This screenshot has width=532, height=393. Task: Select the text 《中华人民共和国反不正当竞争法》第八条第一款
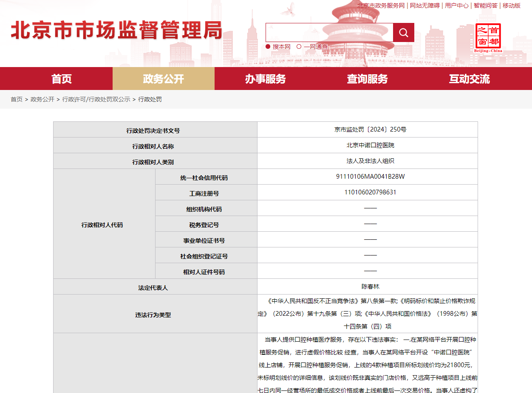tap(331, 301)
